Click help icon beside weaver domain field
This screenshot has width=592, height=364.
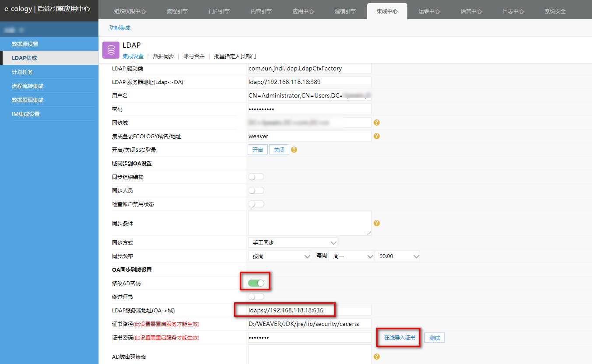pyautogui.click(x=377, y=136)
